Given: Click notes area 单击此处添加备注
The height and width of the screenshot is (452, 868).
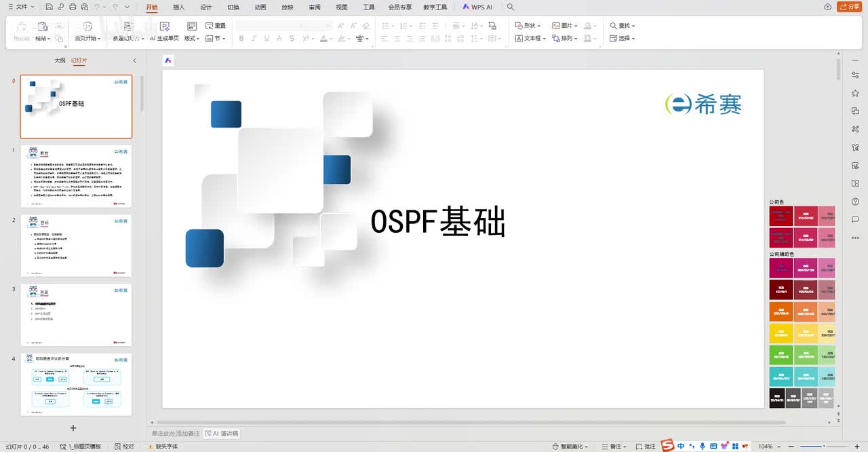Looking at the screenshot, I should (176, 434).
